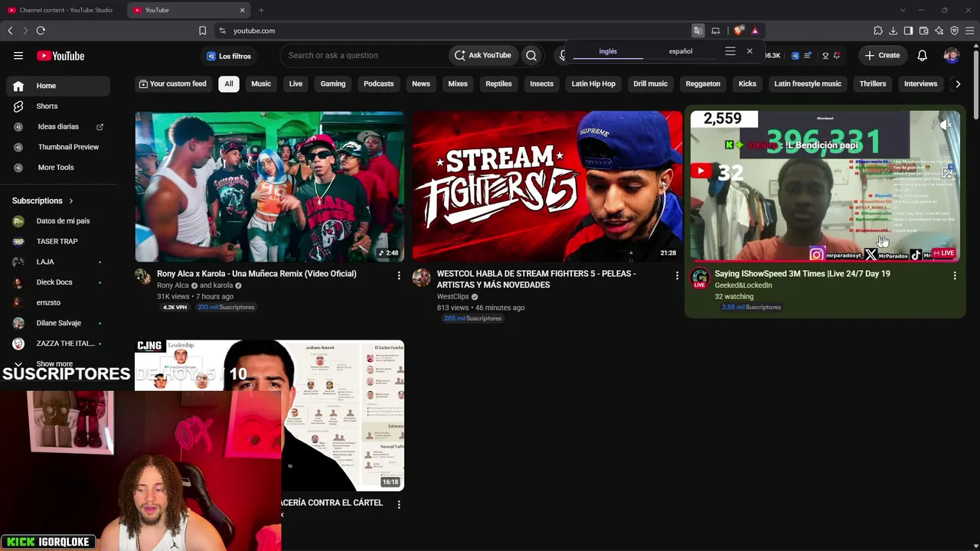Click the Your custom feed button
The width and height of the screenshot is (980, 551).
pyautogui.click(x=172, y=84)
